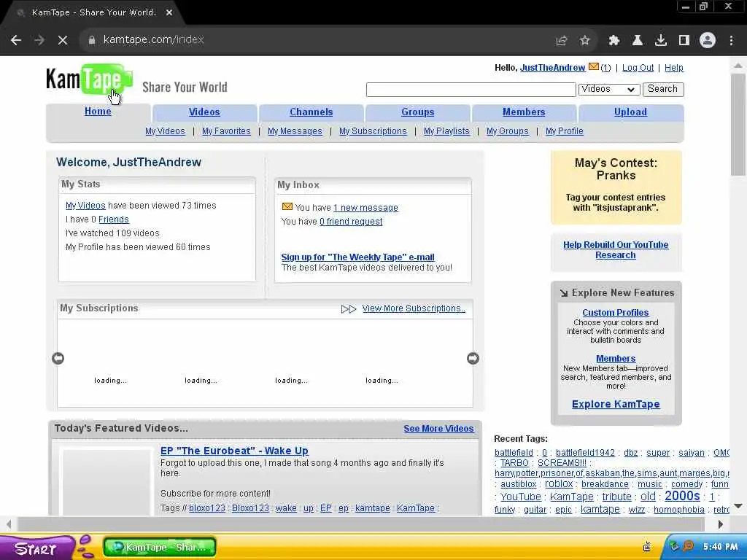Open the Help link in the header
Image resolution: width=747 pixels, height=560 pixels.
point(673,68)
